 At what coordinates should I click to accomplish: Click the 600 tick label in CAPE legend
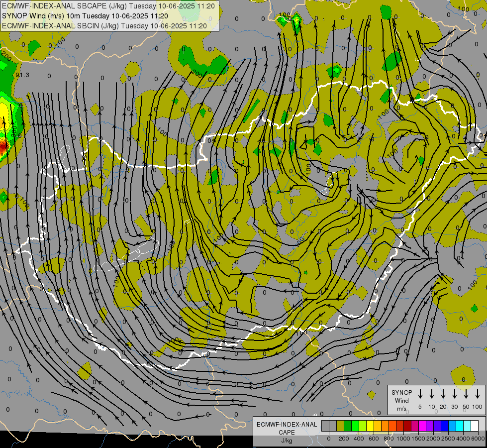374,439
